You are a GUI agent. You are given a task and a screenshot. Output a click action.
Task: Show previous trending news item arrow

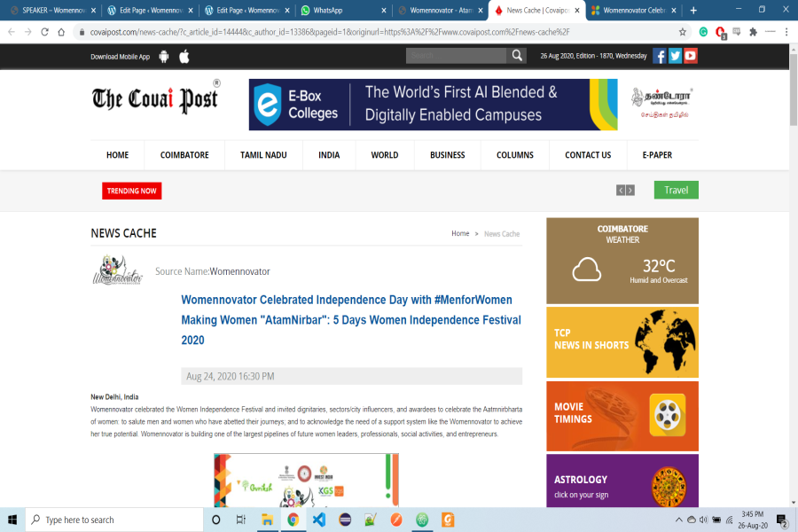click(621, 191)
